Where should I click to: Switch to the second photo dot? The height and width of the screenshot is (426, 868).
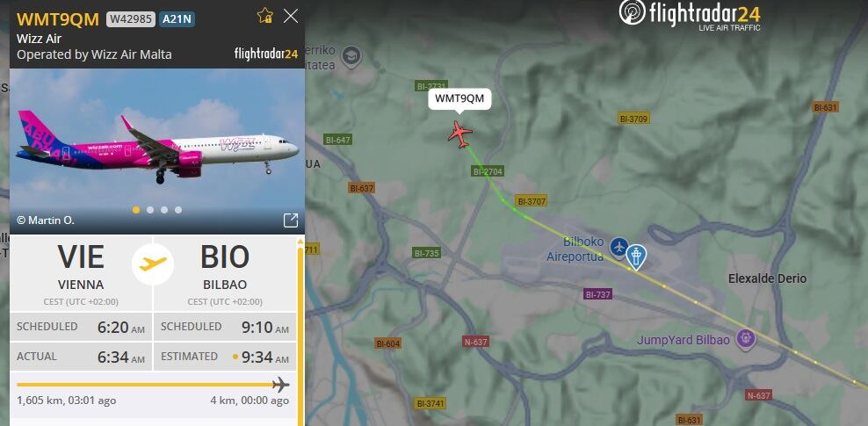tap(150, 210)
